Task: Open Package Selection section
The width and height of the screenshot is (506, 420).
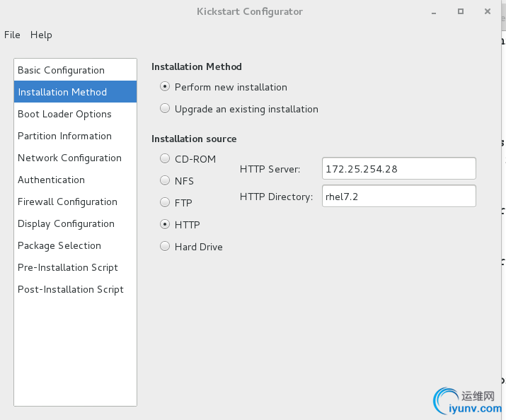Action: pos(59,245)
